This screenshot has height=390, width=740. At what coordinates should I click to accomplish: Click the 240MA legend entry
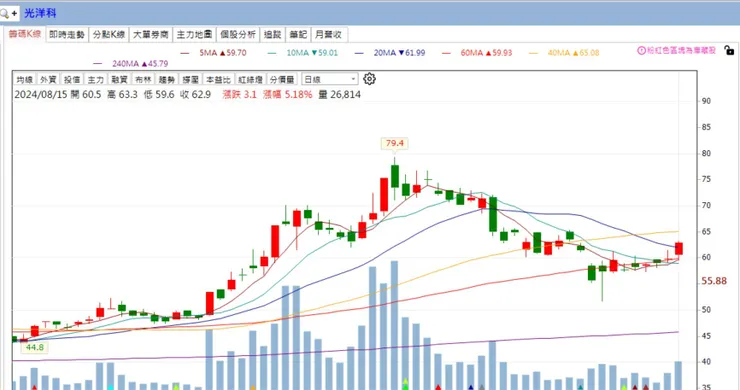point(131,63)
